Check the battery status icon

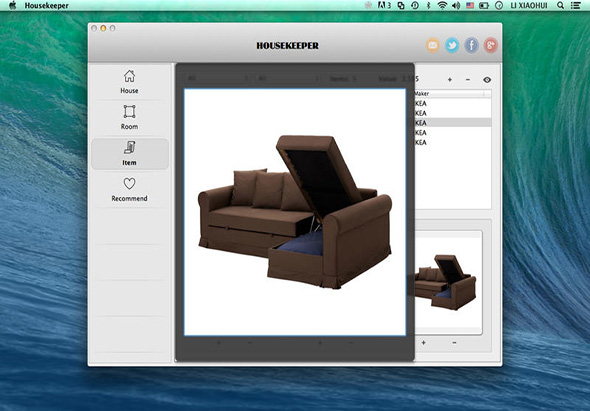tap(484, 5)
